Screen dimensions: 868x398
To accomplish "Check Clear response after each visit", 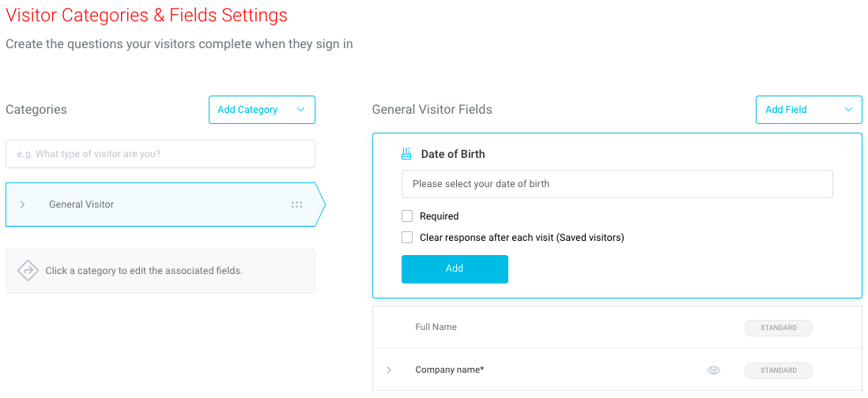I will click(x=407, y=238).
